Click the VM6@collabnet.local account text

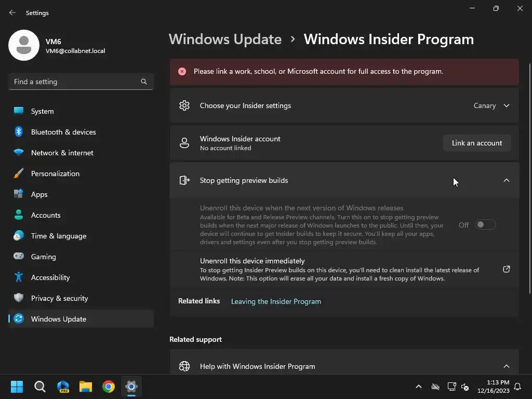point(75,51)
